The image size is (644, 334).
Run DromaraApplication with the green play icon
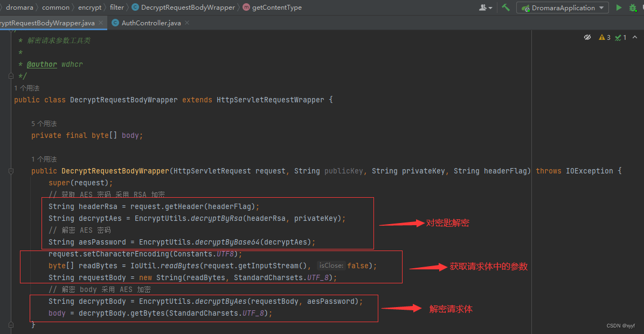pos(619,8)
